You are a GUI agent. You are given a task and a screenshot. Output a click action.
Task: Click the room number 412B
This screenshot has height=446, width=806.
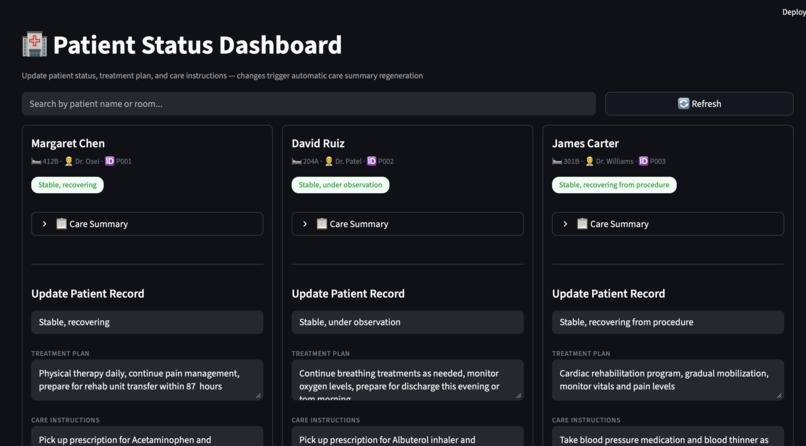[x=50, y=161]
